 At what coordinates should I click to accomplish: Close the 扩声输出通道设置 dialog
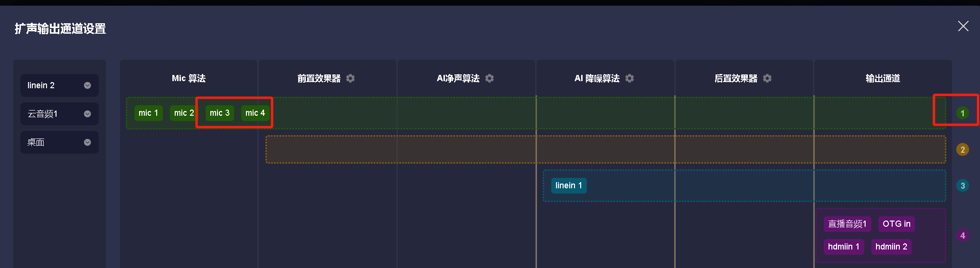pyautogui.click(x=963, y=26)
